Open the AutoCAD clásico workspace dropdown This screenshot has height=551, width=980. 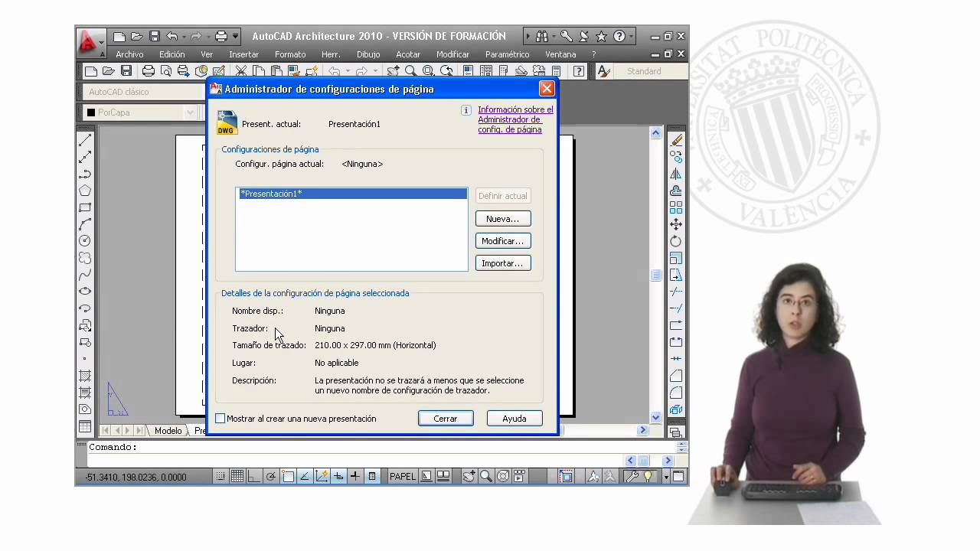(144, 92)
